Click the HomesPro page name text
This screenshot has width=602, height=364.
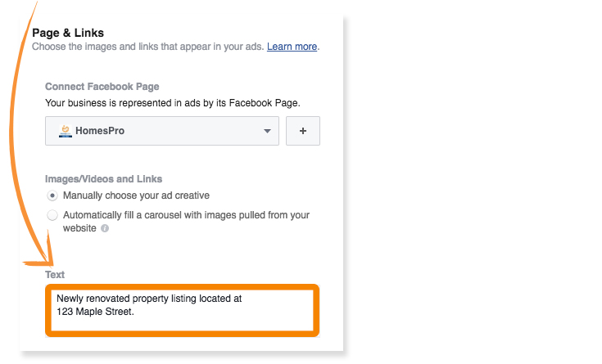(x=100, y=131)
